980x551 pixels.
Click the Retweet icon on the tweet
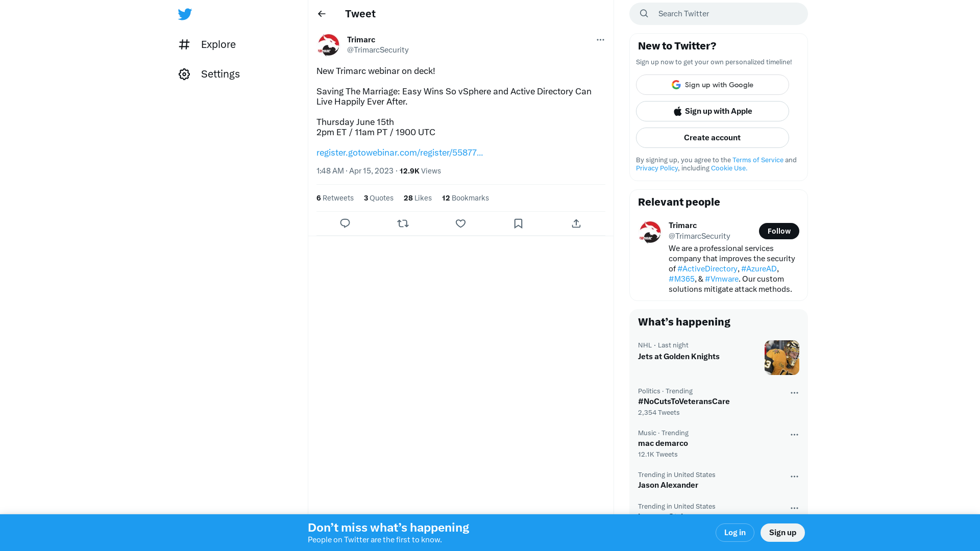click(x=403, y=222)
